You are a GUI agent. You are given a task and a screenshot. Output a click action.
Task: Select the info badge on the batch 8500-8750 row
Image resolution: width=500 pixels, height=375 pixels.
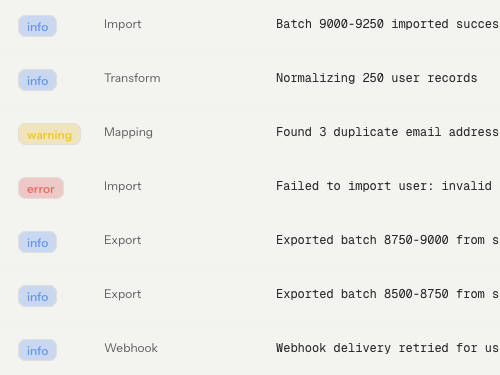(x=37, y=296)
